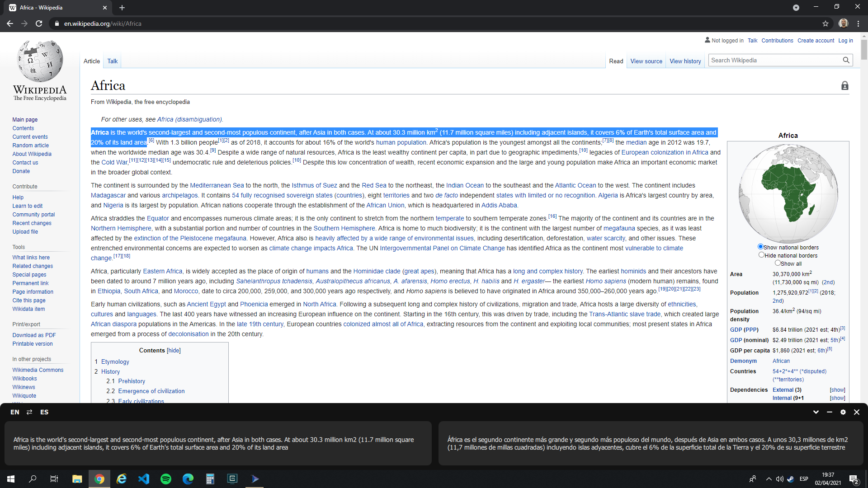The height and width of the screenshot is (488, 868).
Task: Hide the Contents table
Action: click(174, 351)
